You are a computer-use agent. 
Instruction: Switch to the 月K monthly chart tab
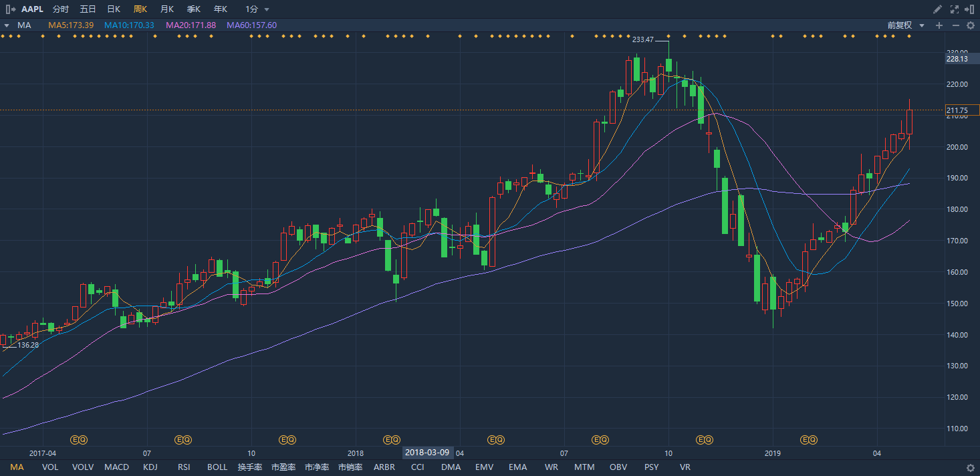coord(167,9)
